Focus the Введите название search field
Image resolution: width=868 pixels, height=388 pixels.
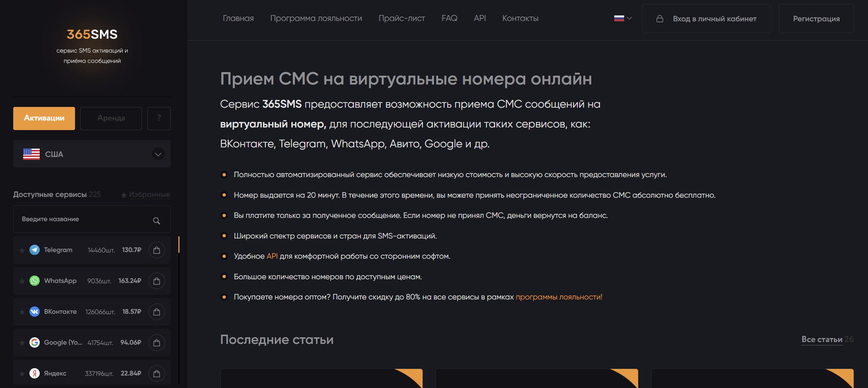[92, 219]
